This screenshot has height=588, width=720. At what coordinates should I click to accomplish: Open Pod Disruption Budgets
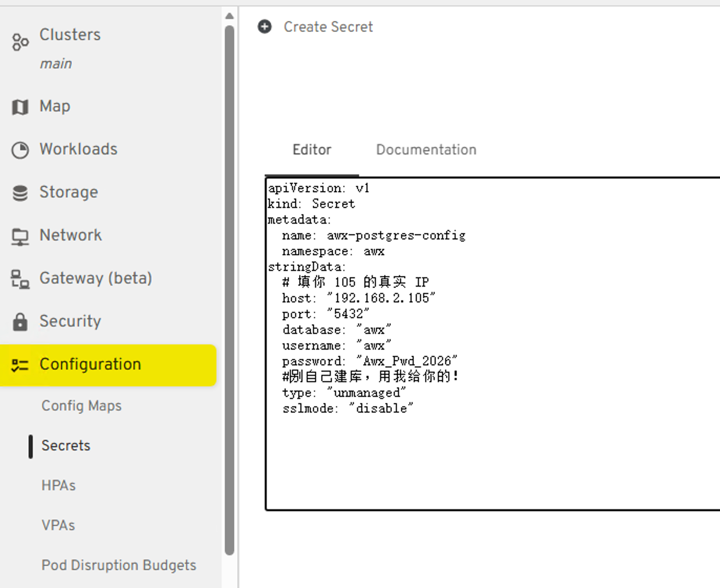119,565
